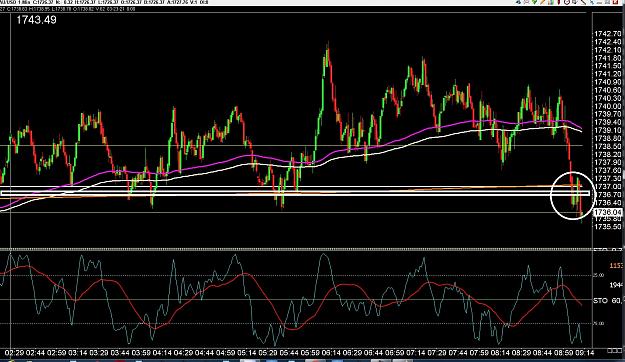
Task: Click the 1738.20 price axis label
Action: [607, 154]
